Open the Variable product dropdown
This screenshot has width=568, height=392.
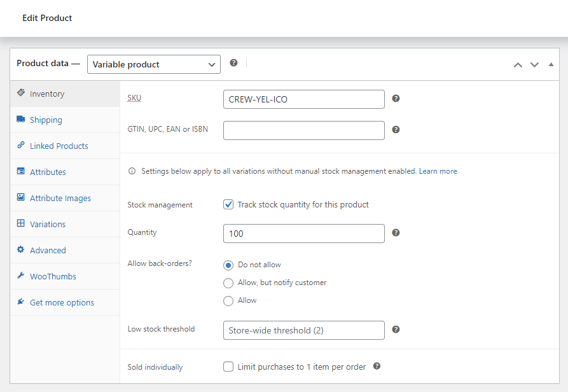pos(153,64)
